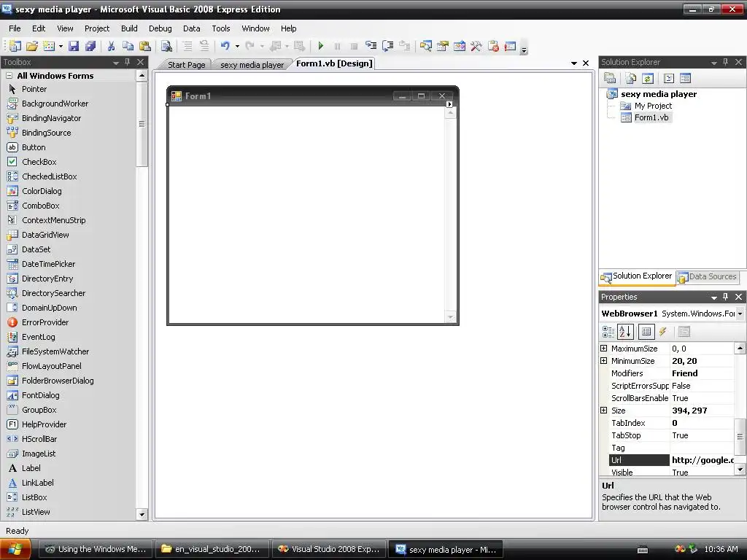Open the Undo history dropdown arrow
Viewport: 747px width, 560px height.
coord(237,46)
